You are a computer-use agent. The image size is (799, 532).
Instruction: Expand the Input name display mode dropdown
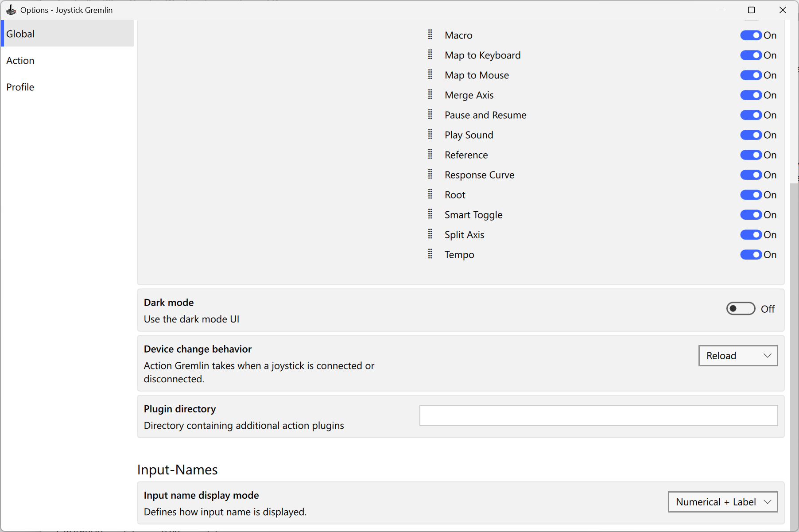click(x=722, y=502)
